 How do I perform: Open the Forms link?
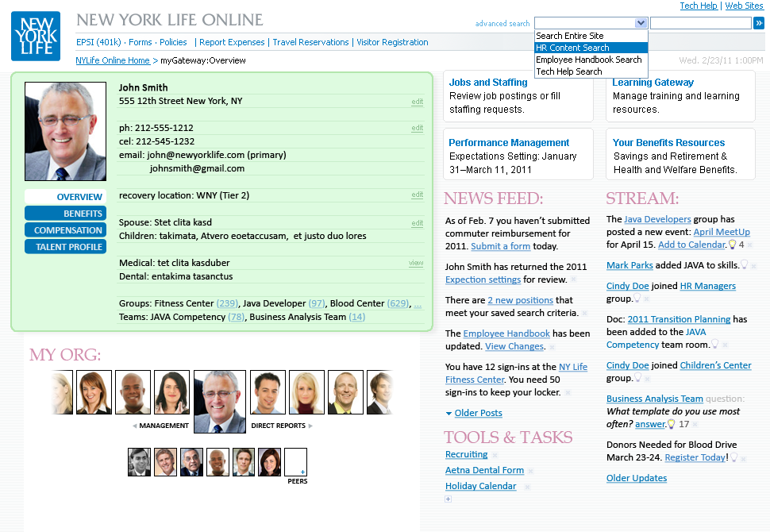[x=141, y=42]
